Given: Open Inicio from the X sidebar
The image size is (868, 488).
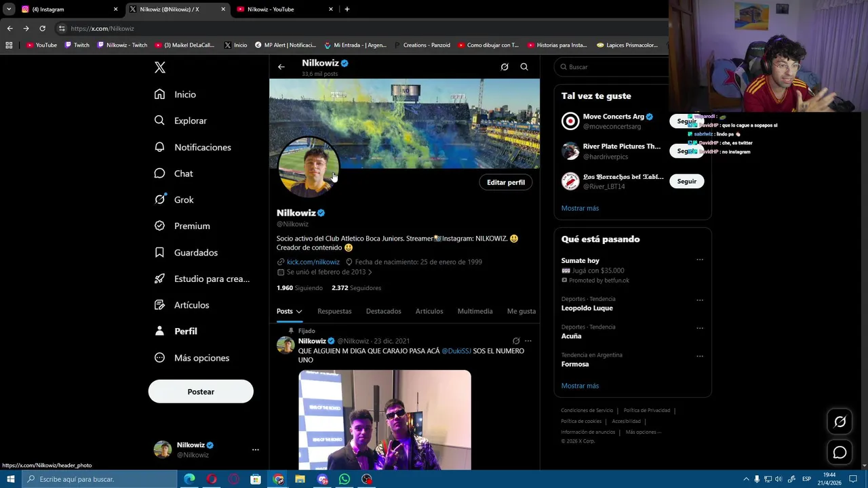Looking at the screenshot, I should click(x=175, y=94).
